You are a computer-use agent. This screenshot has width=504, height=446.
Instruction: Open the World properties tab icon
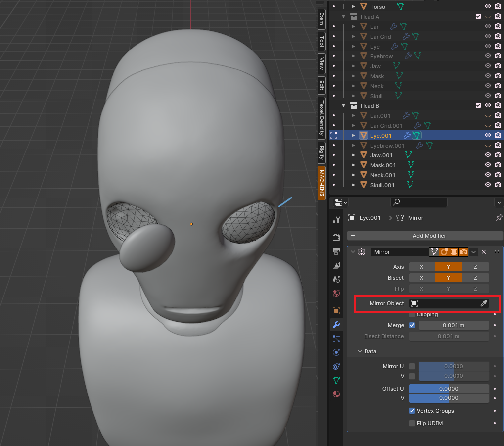click(x=336, y=293)
